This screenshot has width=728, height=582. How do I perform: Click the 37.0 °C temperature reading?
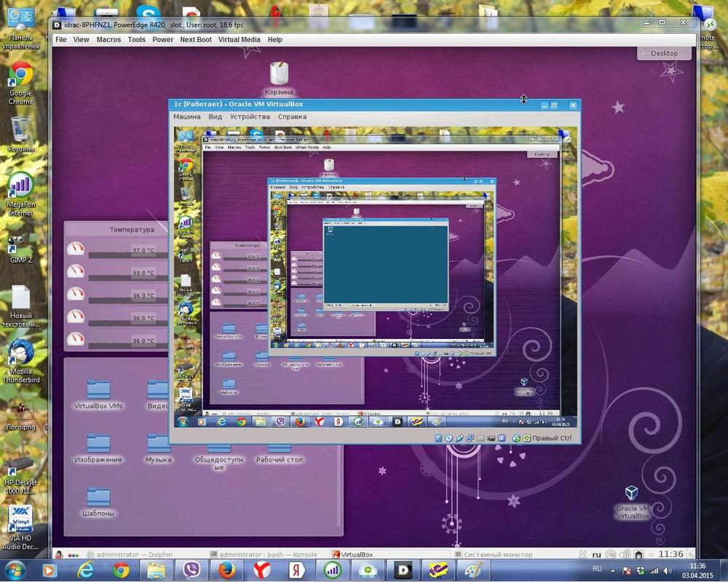143,250
